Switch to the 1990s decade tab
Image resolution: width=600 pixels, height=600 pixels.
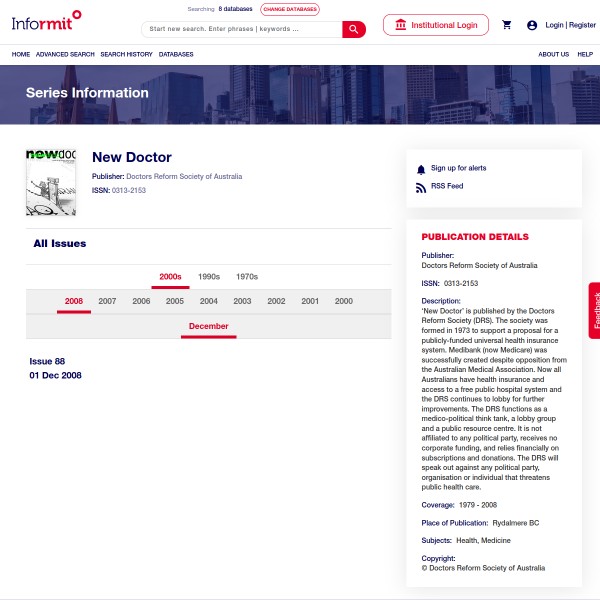209,277
